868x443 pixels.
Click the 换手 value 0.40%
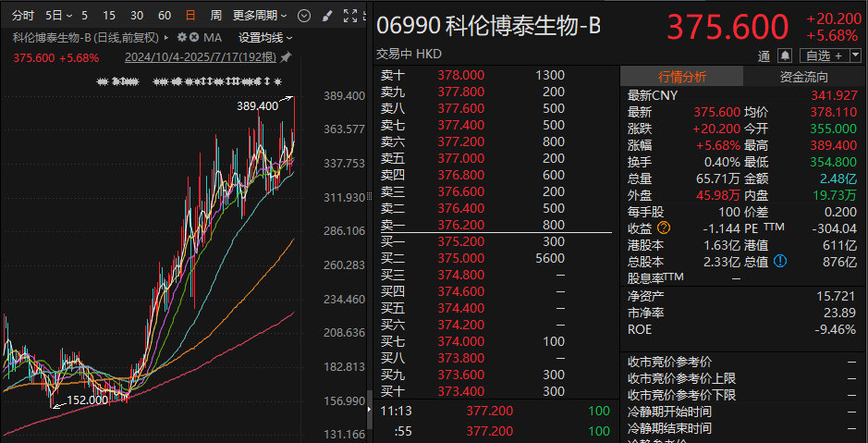click(x=722, y=162)
